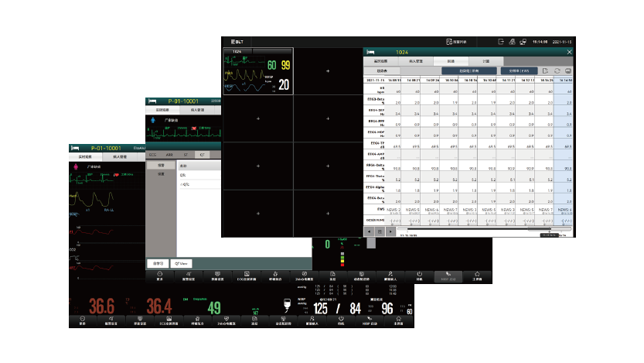
Task: Click the print icon in trend toolbar
Action: pyautogui.click(x=568, y=70)
